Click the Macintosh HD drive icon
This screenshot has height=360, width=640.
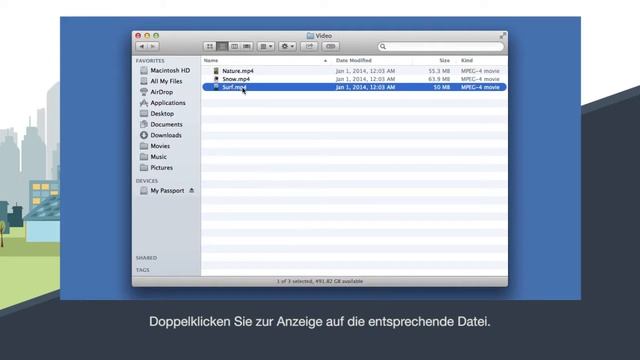(144, 71)
